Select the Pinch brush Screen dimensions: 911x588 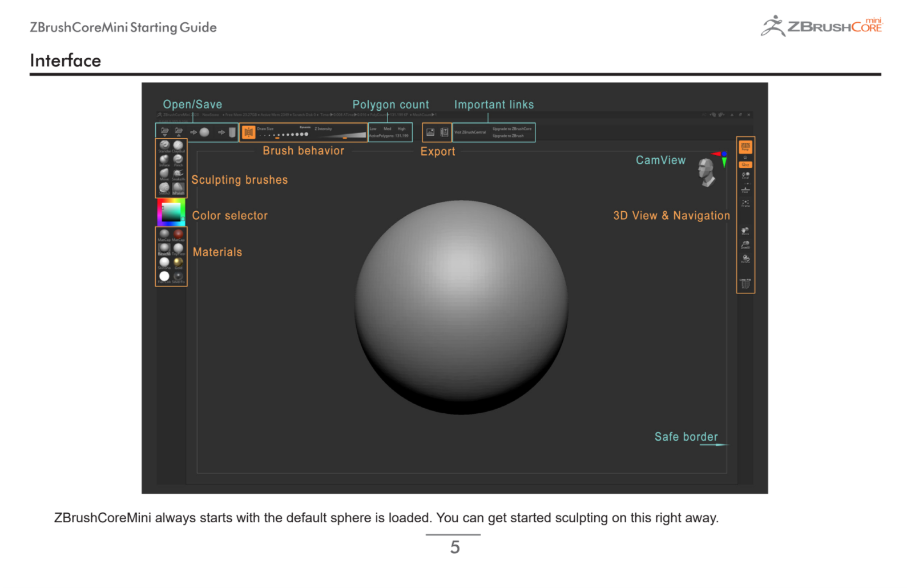(x=178, y=160)
